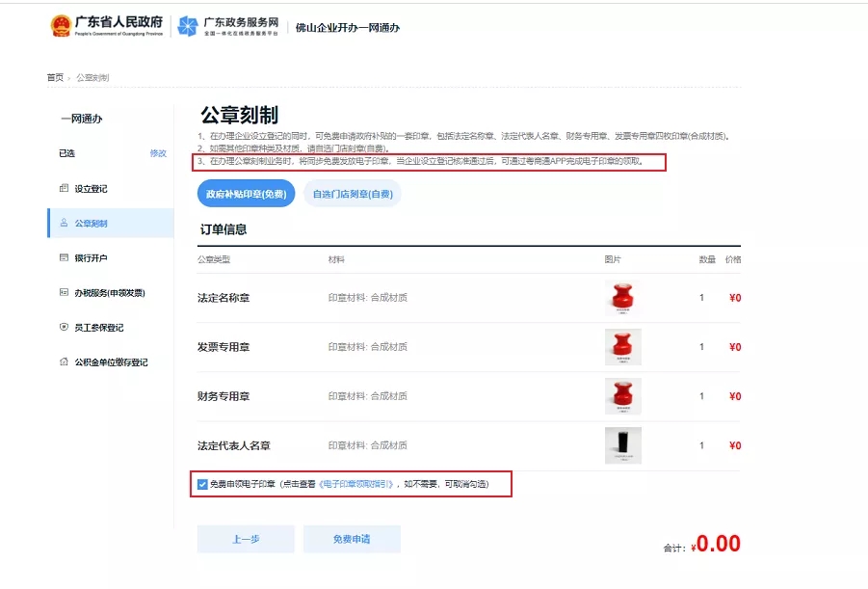Click the Guangdong Province government emblem logo
This screenshot has height=589, width=868.
61,26
